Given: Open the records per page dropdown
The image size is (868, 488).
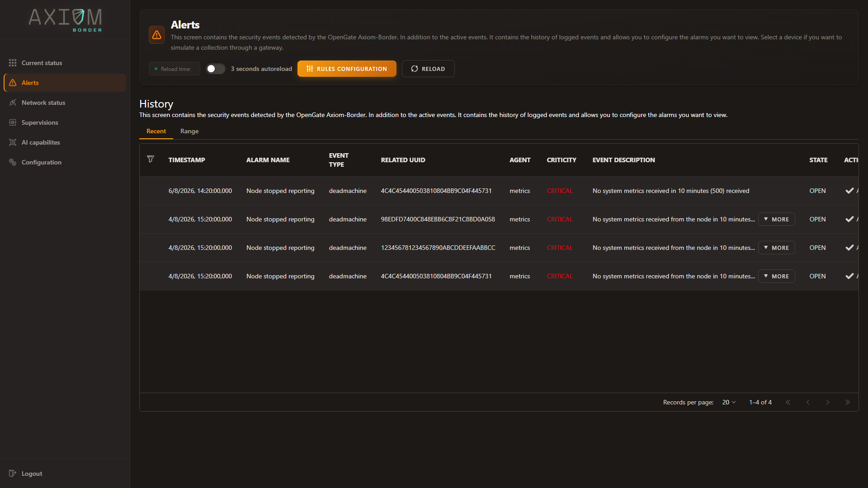Looking at the screenshot, I should [x=729, y=402].
